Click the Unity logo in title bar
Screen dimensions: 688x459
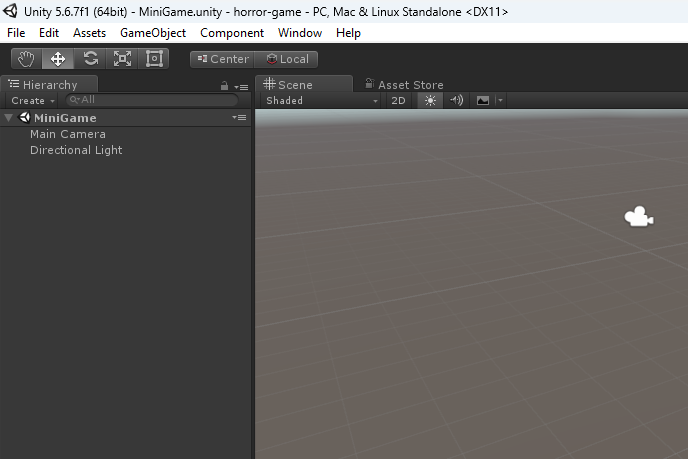pyautogui.click(x=10, y=11)
